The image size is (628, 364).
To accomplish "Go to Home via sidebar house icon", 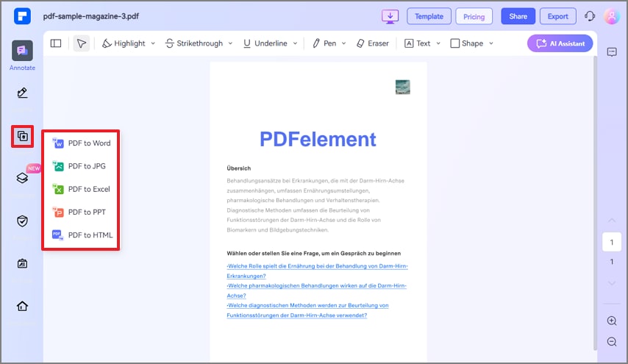I will tap(22, 306).
